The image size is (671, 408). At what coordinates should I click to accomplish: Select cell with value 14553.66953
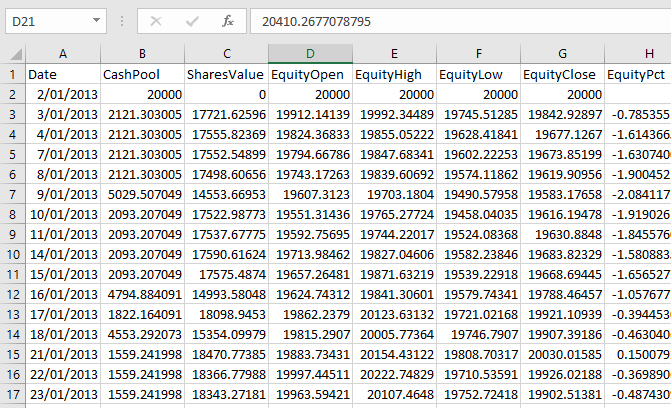coord(227,194)
